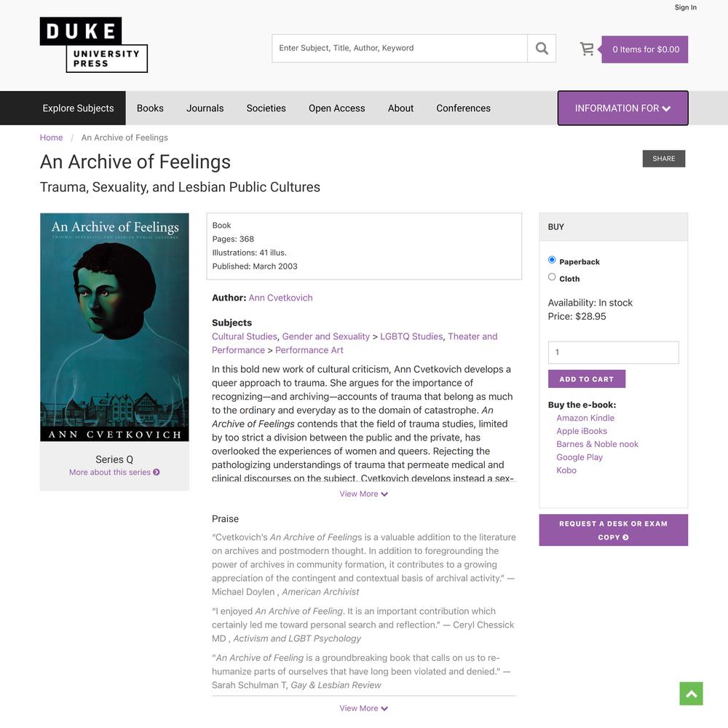
Task: Open the shopping cart icon
Action: [x=587, y=49]
